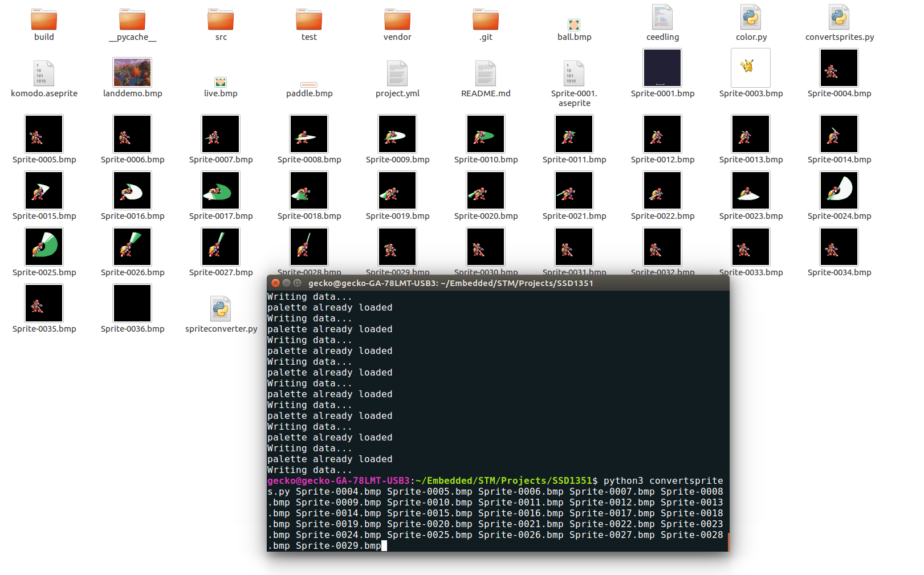Minimize the terminal window
Screen dimensions: 924x575
[286, 283]
